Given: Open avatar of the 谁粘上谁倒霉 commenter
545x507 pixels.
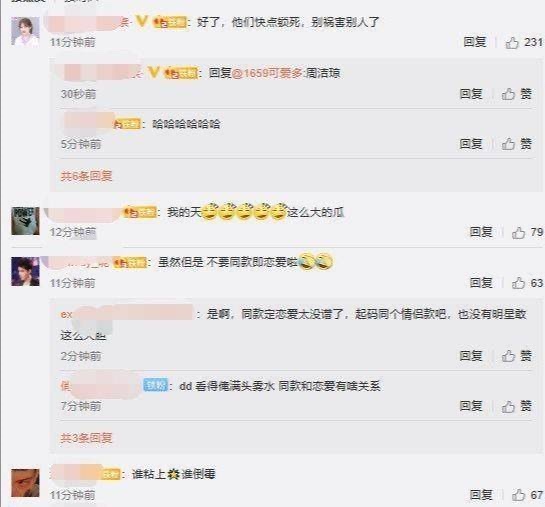Looking at the screenshot, I should 25,483.
